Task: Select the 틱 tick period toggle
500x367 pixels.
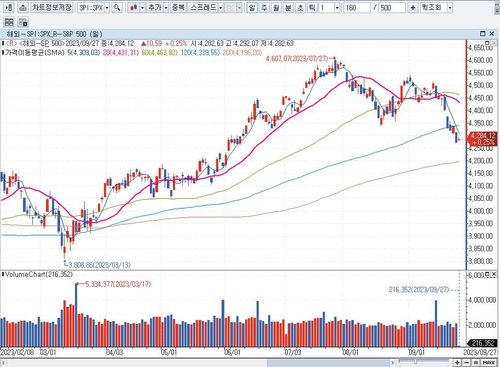Action: [x=312, y=7]
